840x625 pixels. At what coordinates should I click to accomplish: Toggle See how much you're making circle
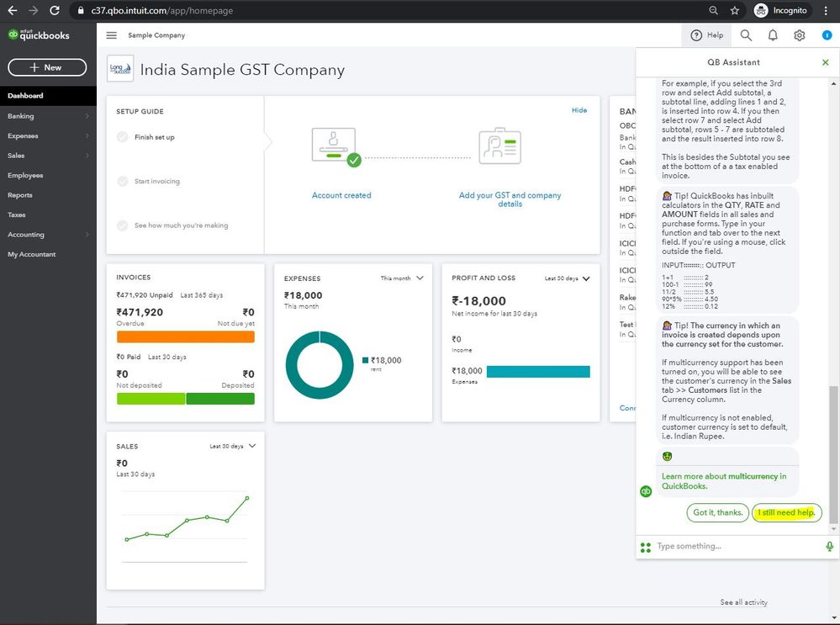(x=122, y=225)
